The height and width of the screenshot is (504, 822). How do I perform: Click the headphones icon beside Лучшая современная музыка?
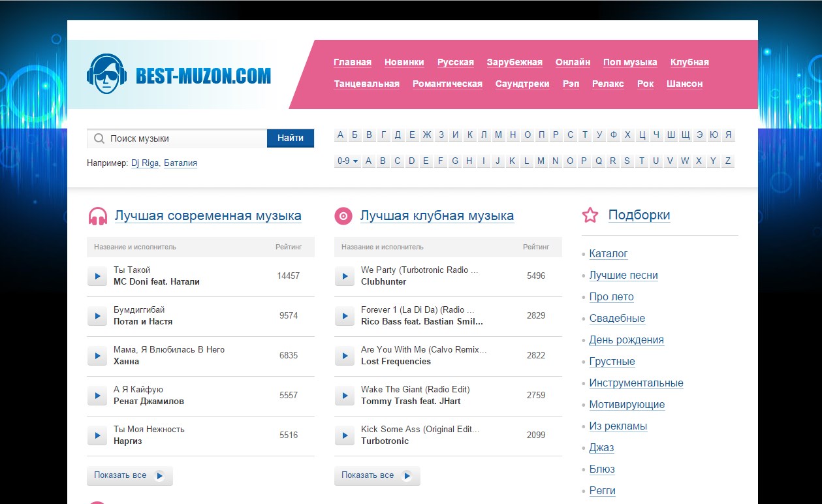tap(97, 216)
